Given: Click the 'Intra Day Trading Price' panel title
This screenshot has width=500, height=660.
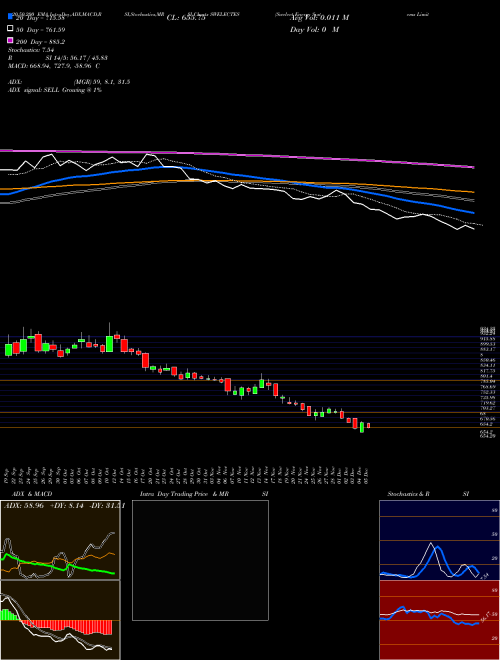Looking at the screenshot, I should (x=174, y=494).
